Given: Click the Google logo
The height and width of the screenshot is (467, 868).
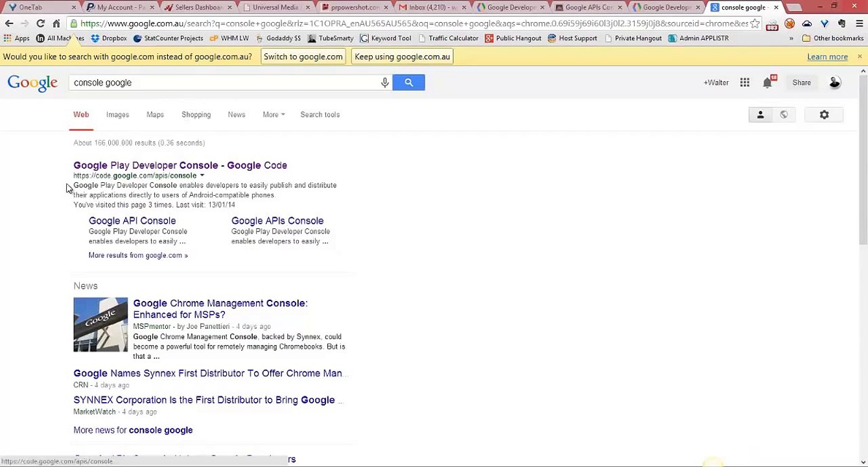Looking at the screenshot, I should [32, 83].
